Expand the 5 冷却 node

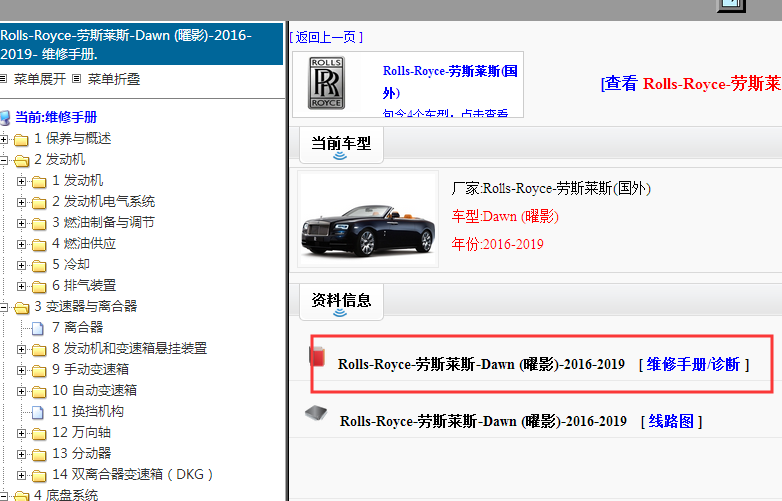point(21,265)
